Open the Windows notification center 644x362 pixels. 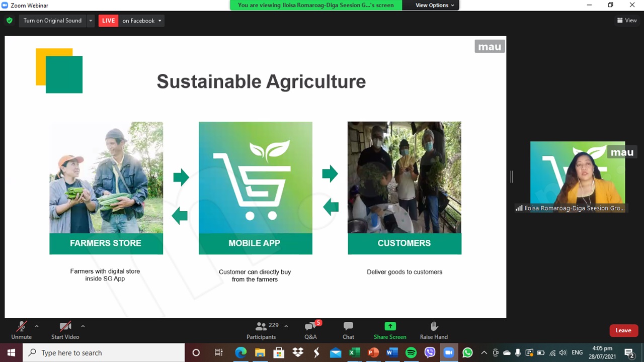coord(629,352)
